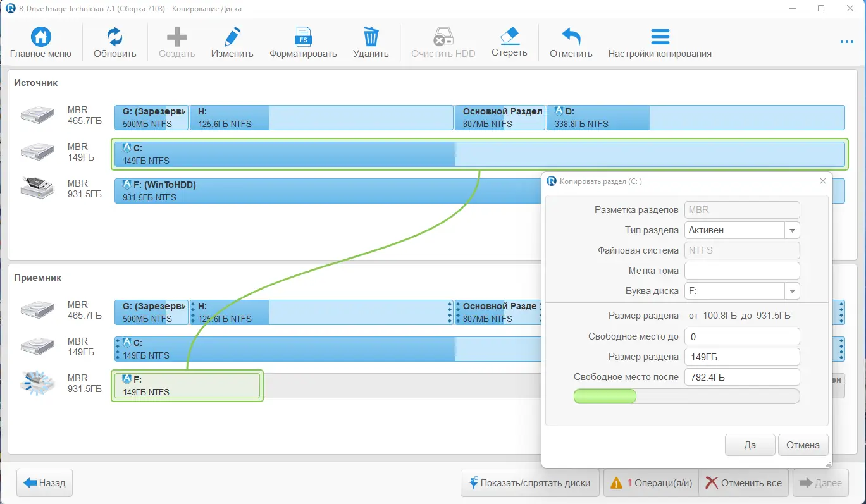Select destination partition H: in Приемник

321,312
